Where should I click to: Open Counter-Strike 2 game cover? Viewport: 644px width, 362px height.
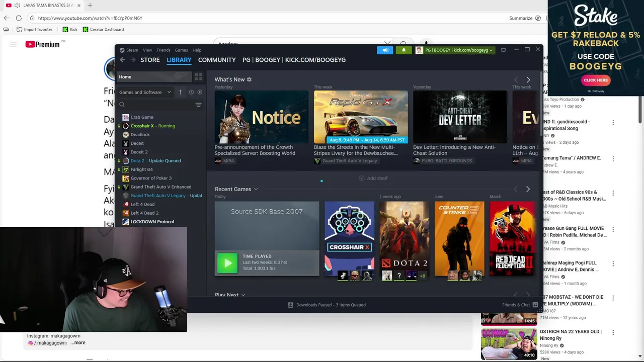tap(459, 239)
